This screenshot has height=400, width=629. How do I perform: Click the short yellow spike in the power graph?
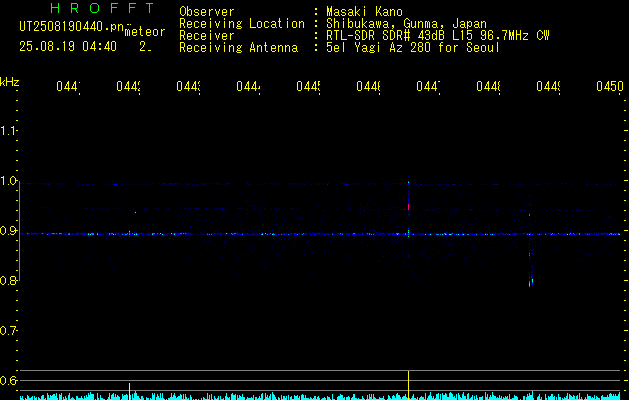pos(129,391)
